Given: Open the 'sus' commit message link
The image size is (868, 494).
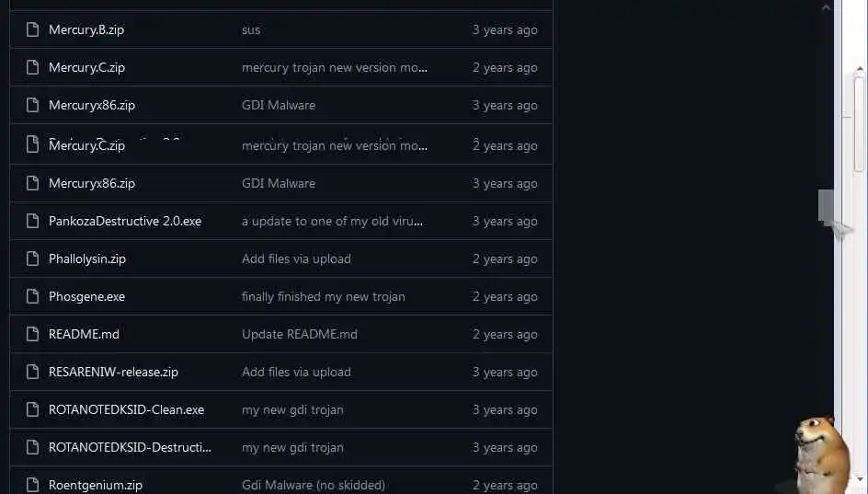Looking at the screenshot, I should click(251, 29).
